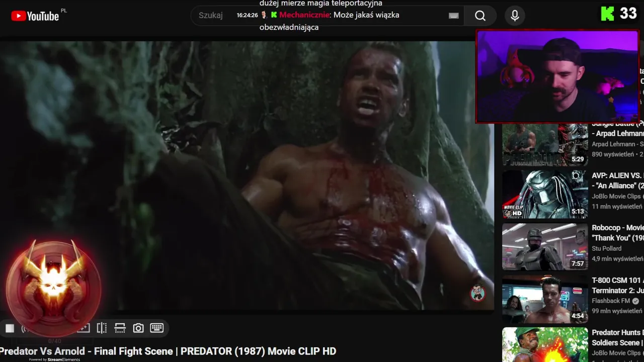Open the 'Predator Hunts' video title
The height and width of the screenshot is (362, 644).
[x=618, y=337]
